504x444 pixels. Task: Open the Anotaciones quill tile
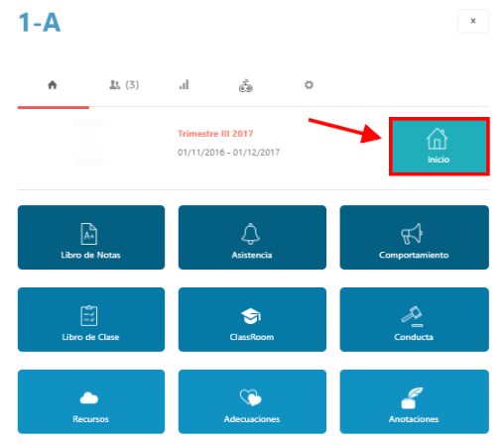(x=414, y=401)
